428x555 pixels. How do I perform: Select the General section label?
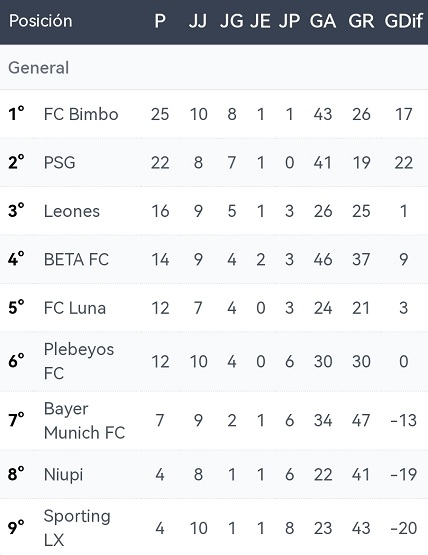39,68
